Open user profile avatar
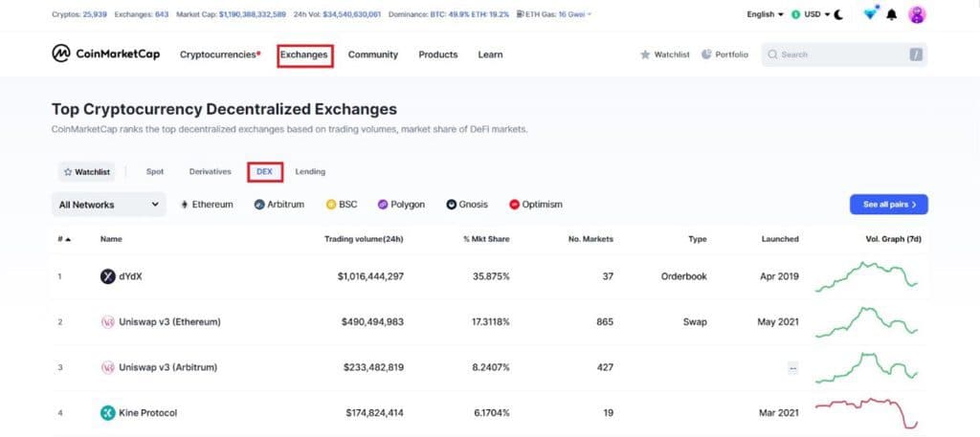Viewport: 980px width, 437px height. click(x=917, y=14)
